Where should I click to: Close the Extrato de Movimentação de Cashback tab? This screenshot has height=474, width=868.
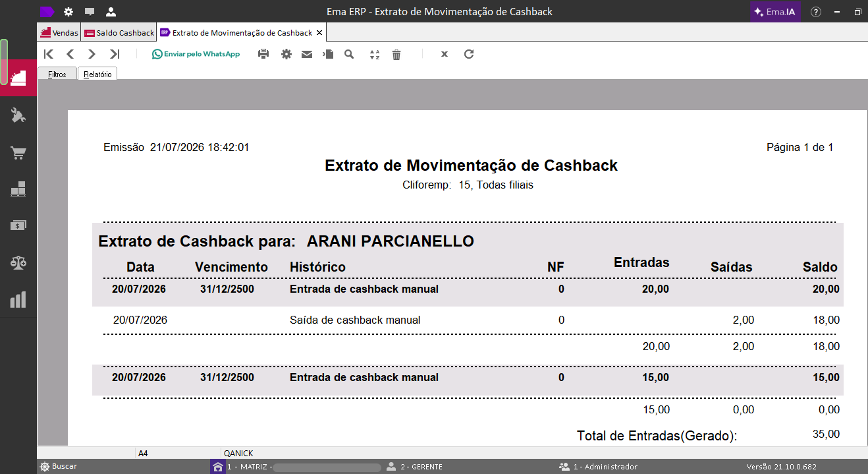319,32
